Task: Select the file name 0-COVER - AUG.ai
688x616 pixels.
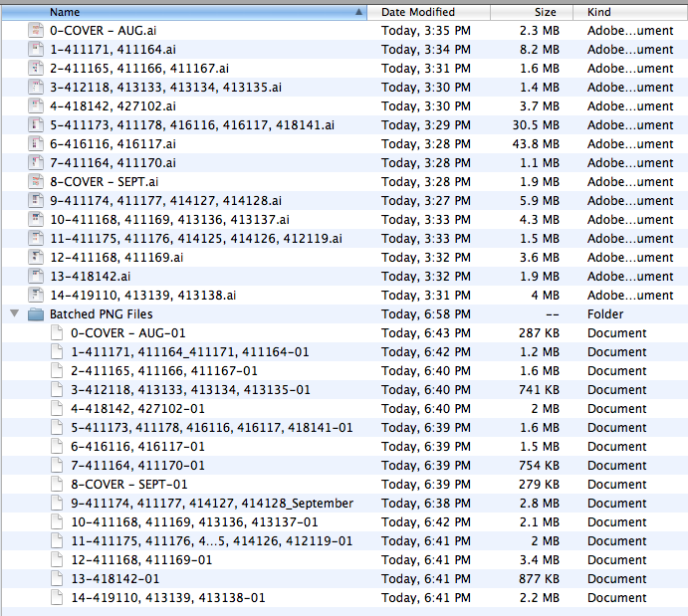Action: pyautogui.click(x=104, y=30)
